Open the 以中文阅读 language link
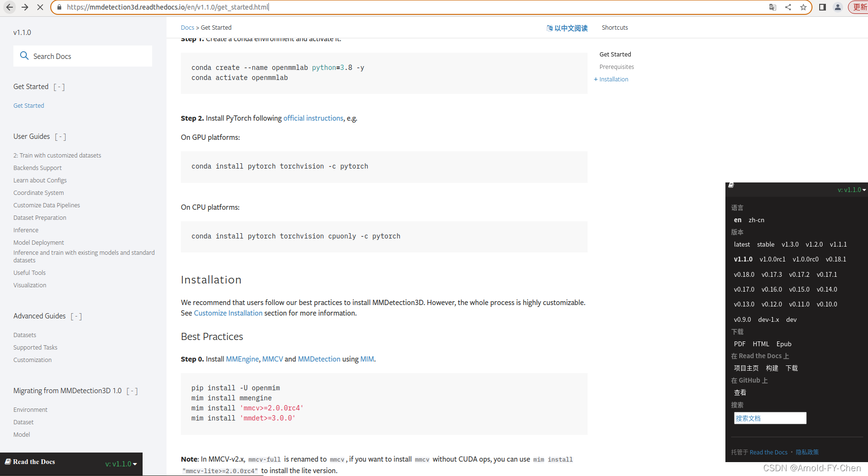 [567, 28]
